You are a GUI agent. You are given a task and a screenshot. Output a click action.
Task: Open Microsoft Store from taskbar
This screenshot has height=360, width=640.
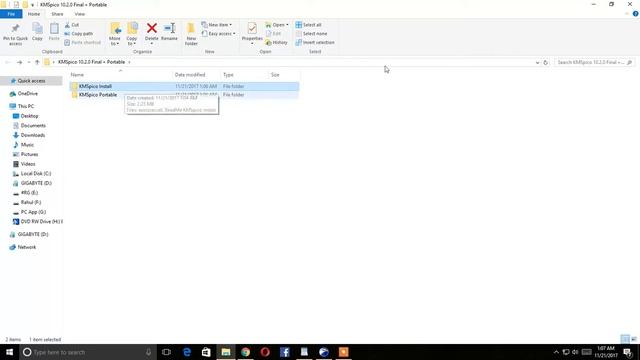tap(206, 352)
